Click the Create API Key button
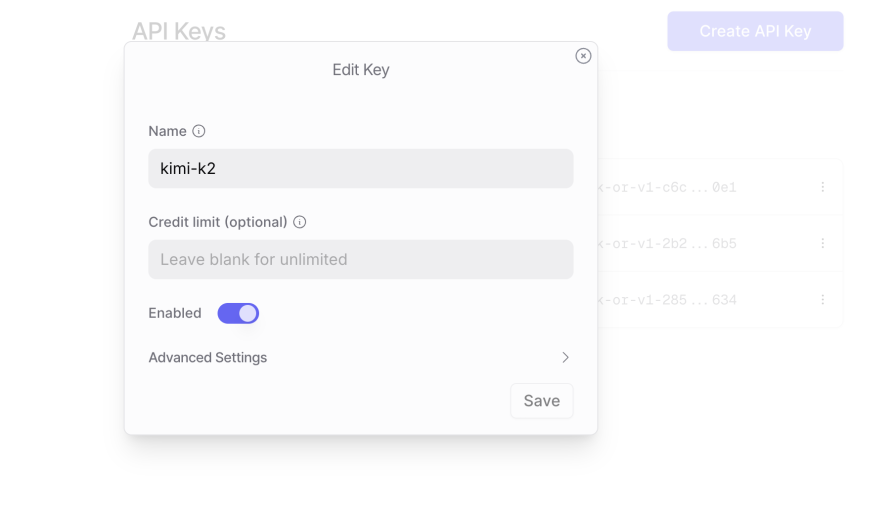 (755, 31)
